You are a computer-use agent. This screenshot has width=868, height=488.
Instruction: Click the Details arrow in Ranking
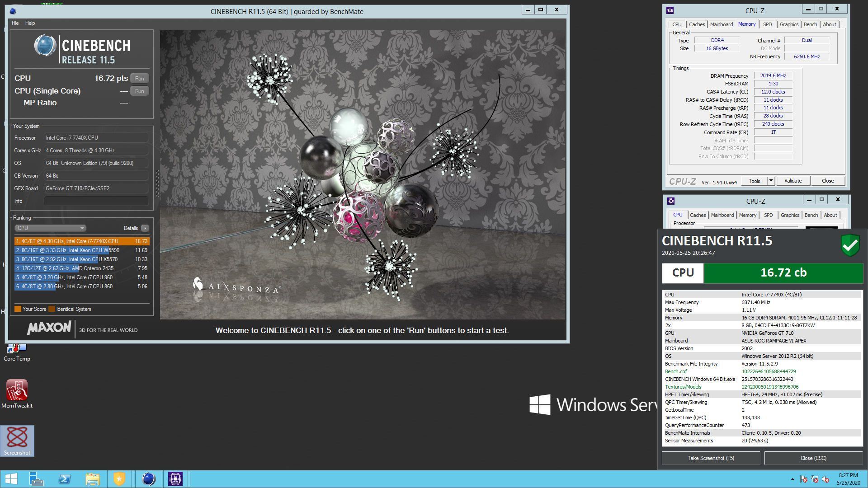[145, 228]
